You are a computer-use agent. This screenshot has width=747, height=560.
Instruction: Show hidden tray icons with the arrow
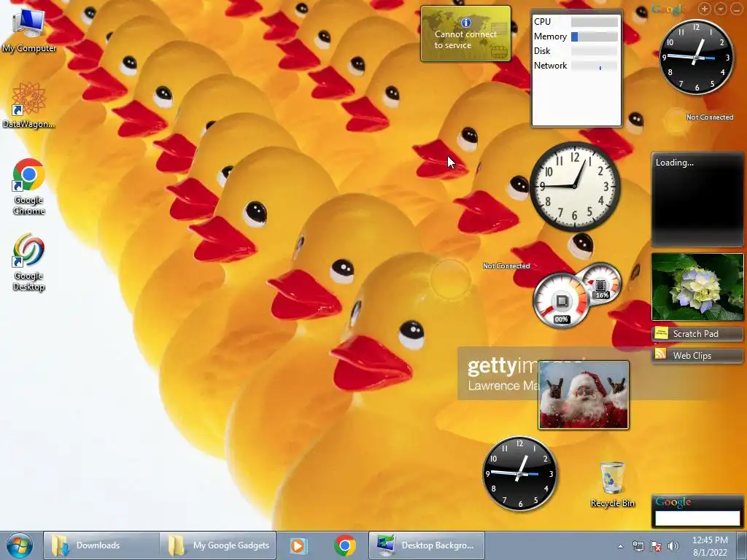tap(620, 546)
